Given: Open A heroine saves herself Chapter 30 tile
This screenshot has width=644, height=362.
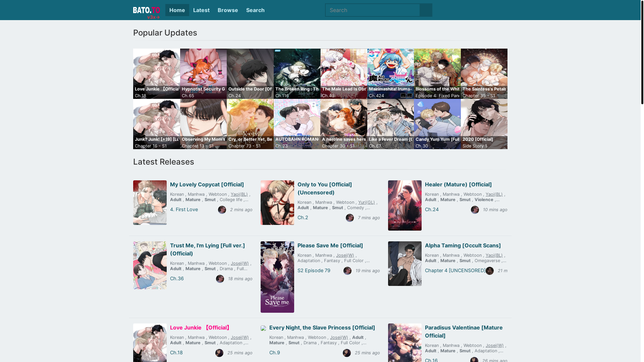Looking at the screenshot, I should point(344,124).
